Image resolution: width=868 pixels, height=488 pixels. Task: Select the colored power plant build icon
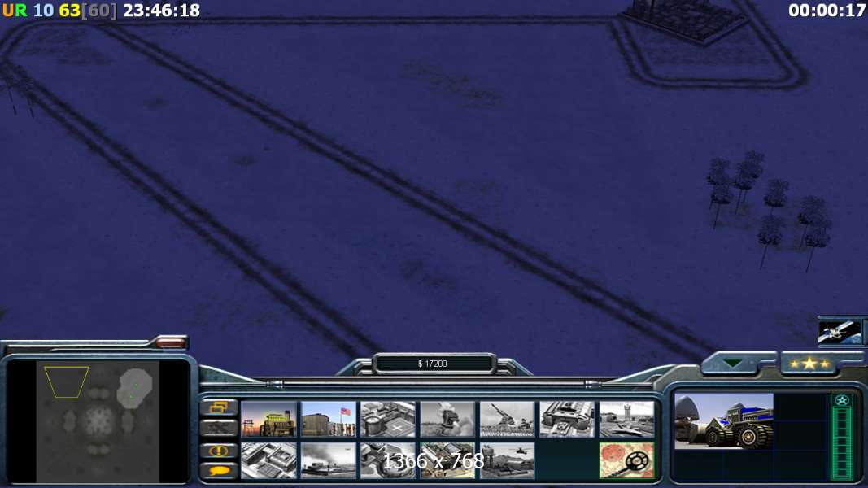(x=268, y=419)
